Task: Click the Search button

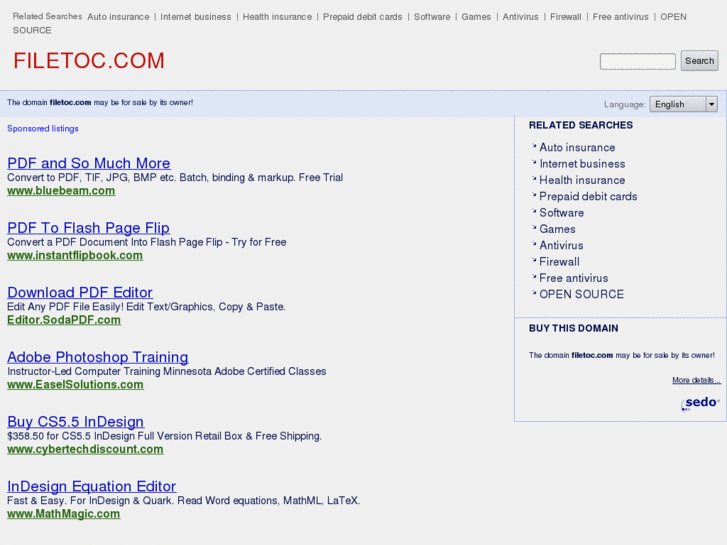Action: click(699, 61)
